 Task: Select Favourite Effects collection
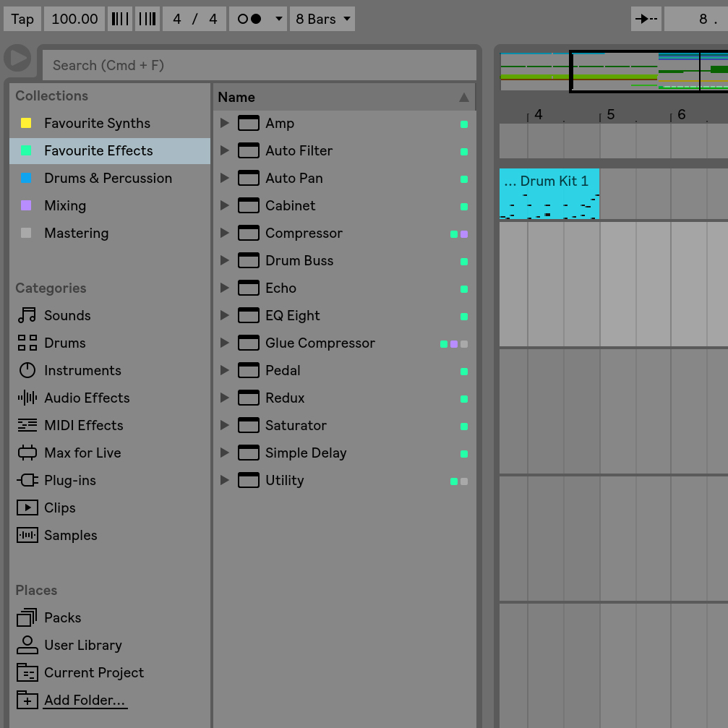point(110,151)
